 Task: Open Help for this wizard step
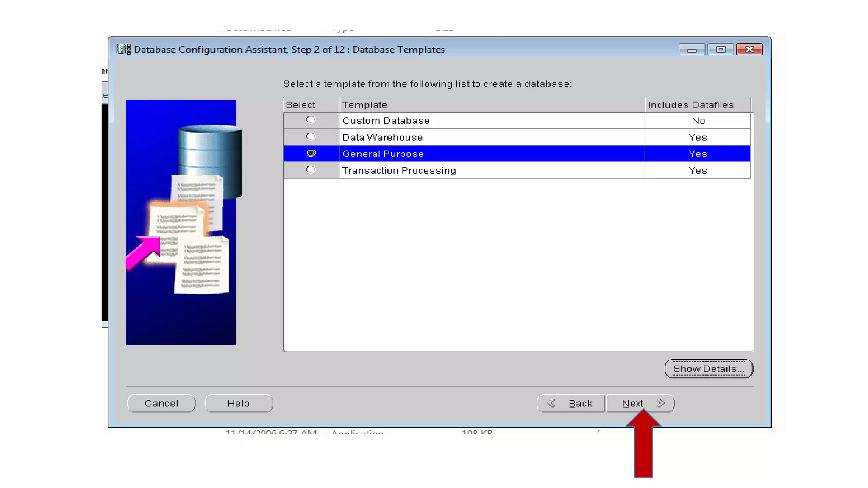(238, 403)
